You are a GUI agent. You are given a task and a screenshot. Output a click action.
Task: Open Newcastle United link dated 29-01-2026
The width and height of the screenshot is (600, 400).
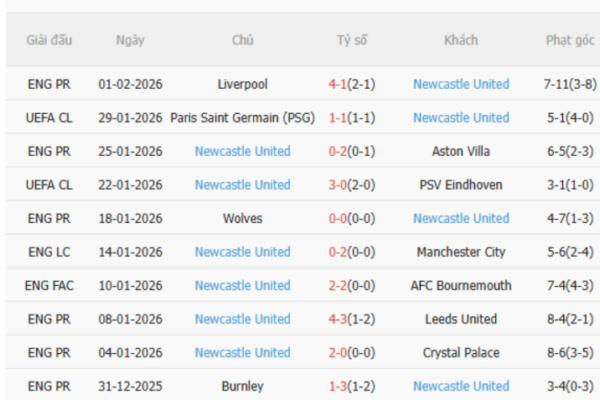tap(460, 118)
